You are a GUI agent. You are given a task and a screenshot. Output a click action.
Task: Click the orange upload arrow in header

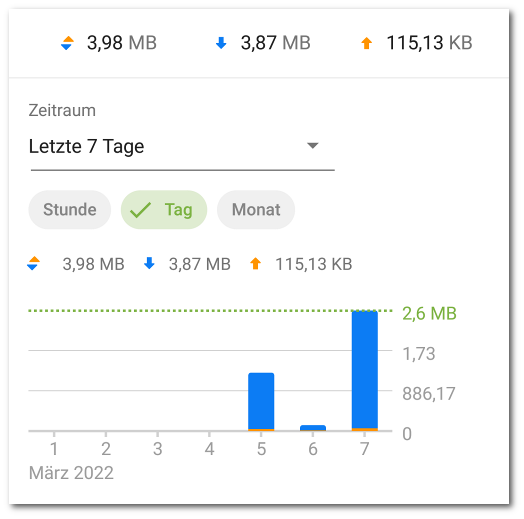tap(367, 43)
